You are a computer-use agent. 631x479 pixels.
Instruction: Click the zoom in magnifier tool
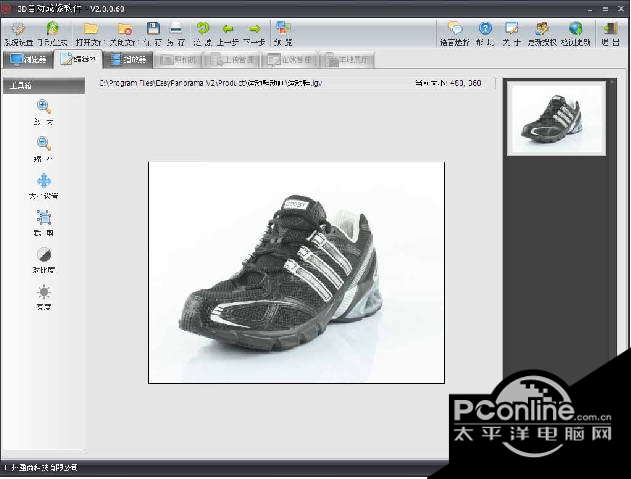pyautogui.click(x=44, y=107)
